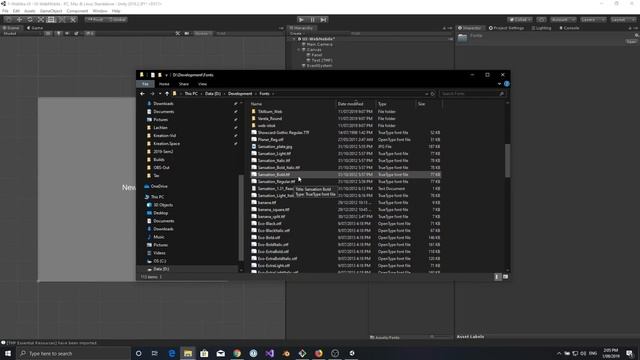Click the navigation pane scrollbar in Explorer
The image size is (640, 360).
(x=241, y=217)
